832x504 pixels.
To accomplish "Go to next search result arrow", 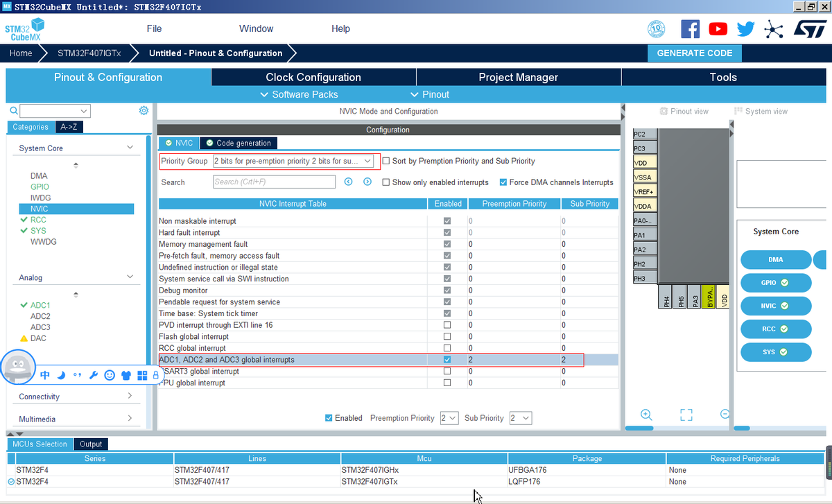I will [x=367, y=182].
